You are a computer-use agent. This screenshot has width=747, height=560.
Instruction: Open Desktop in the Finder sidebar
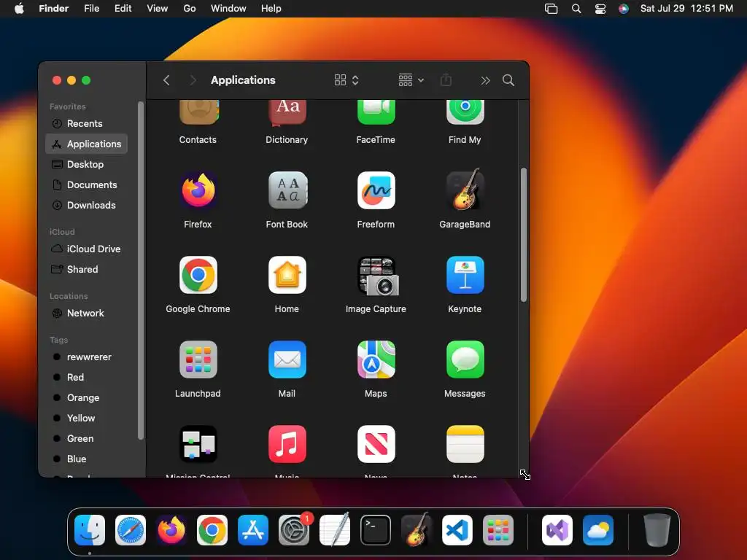(86, 164)
